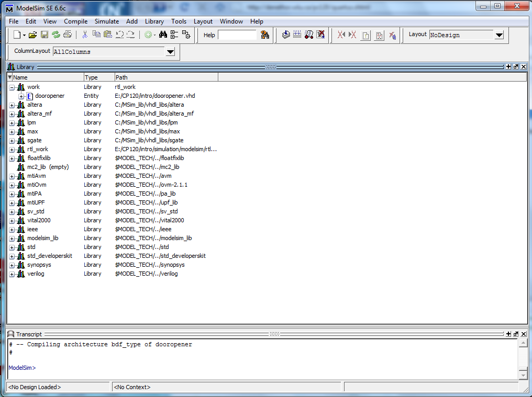532x397 pixels.
Task: Undock the Library panel
Action: click(x=516, y=67)
